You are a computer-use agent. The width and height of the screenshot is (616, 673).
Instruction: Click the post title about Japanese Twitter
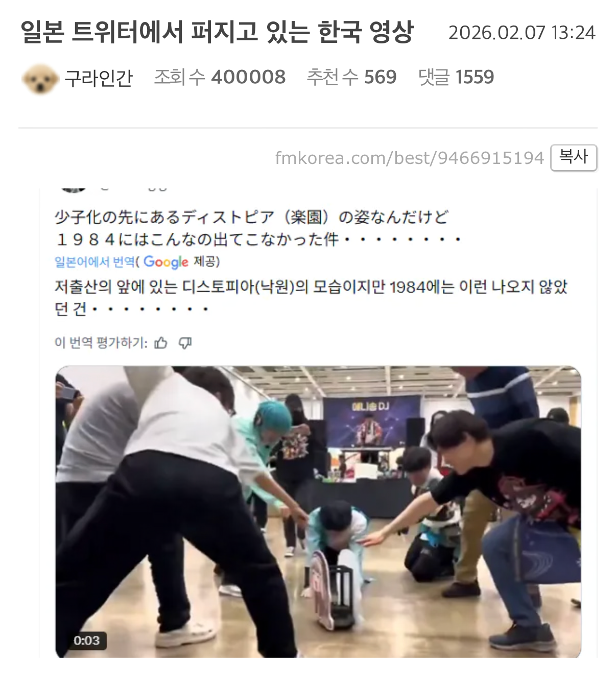point(217,33)
